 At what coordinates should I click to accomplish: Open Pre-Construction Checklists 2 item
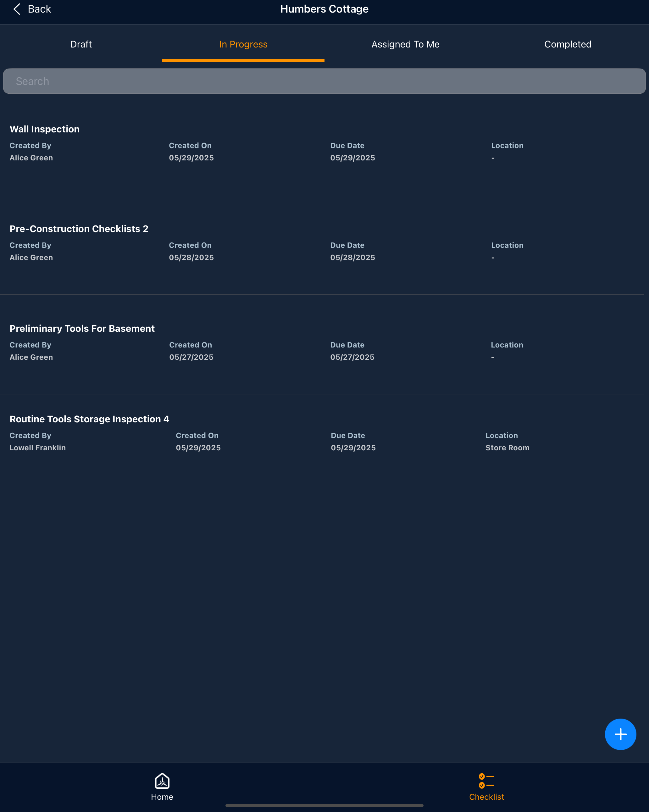pos(79,229)
